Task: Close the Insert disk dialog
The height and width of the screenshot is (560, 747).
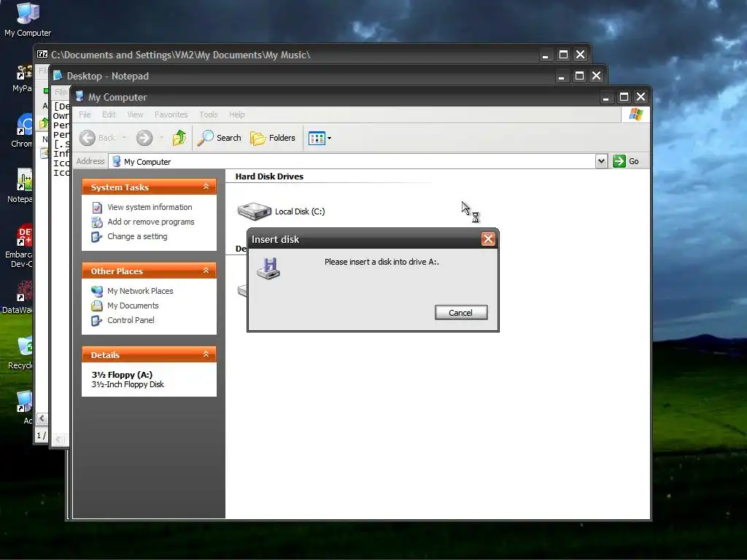Action: pyautogui.click(x=488, y=239)
